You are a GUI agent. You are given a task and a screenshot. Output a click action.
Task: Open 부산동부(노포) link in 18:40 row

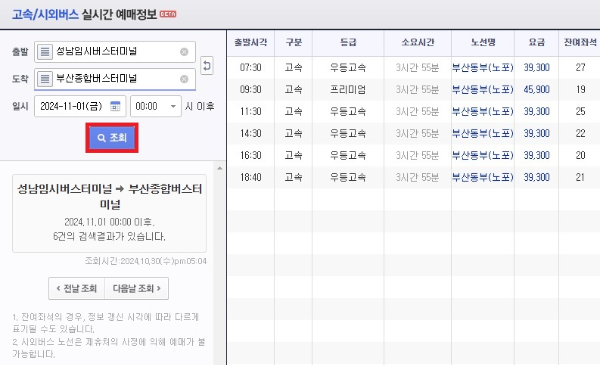(x=483, y=178)
